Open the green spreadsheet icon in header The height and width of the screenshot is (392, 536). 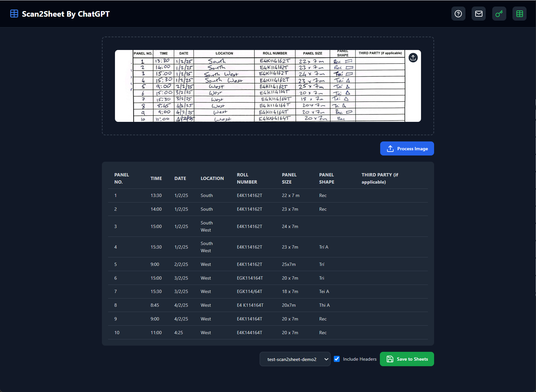519,14
